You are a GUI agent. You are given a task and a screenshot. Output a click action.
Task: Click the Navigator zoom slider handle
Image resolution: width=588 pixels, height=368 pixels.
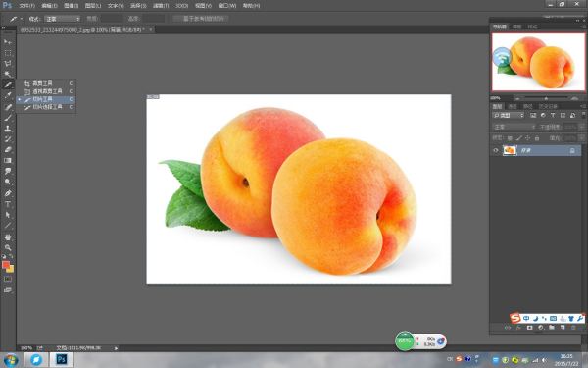pyautogui.click(x=546, y=98)
